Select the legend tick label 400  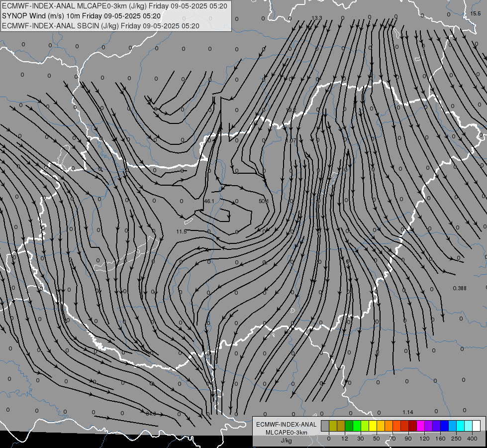point(472,439)
